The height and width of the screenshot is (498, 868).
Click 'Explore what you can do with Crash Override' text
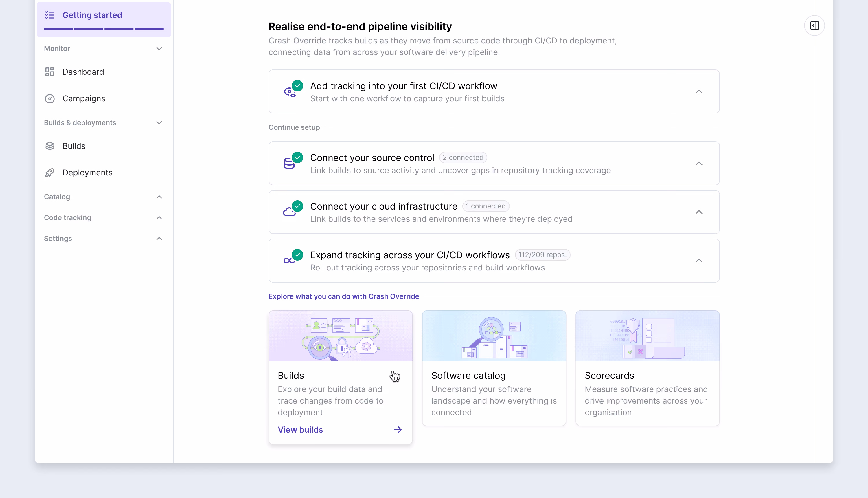click(x=343, y=296)
